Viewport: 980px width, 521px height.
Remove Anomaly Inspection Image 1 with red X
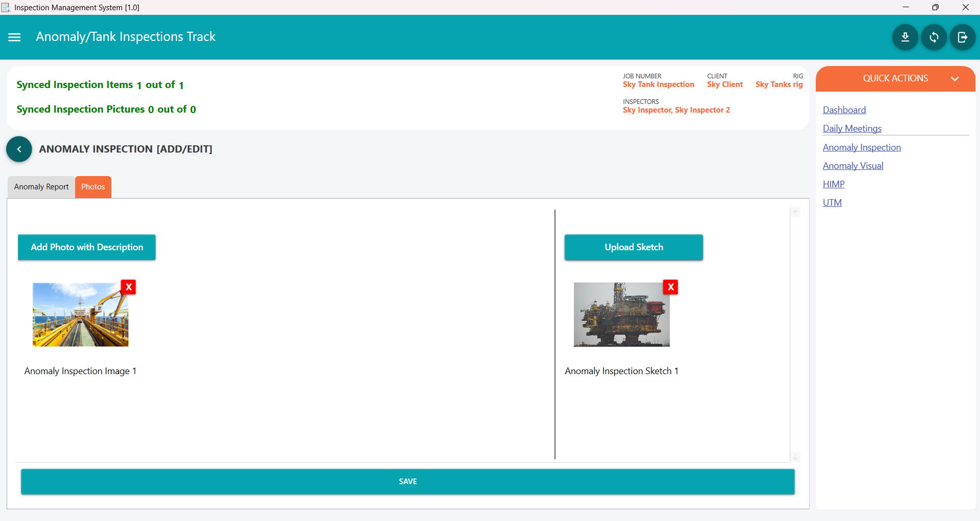coord(129,287)
